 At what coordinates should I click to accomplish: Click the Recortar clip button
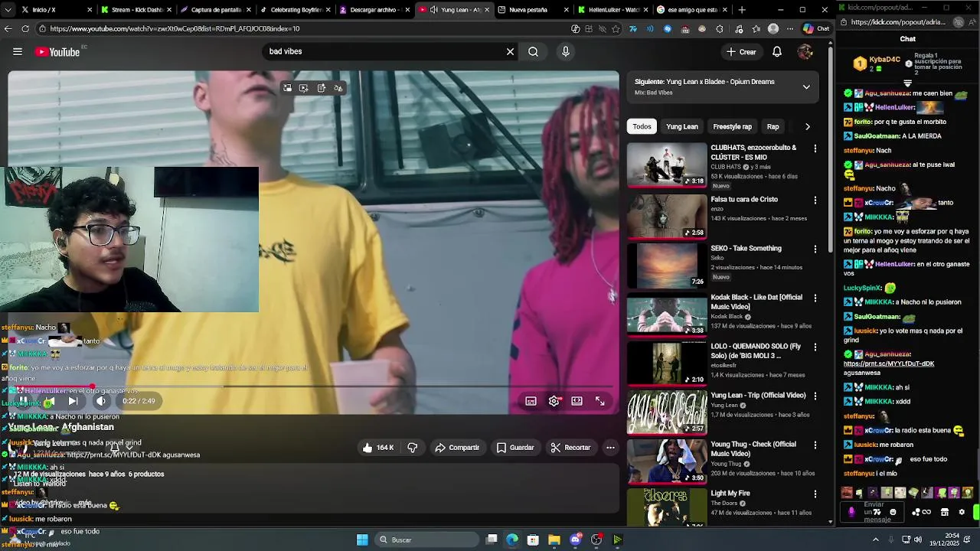(571, 448)
